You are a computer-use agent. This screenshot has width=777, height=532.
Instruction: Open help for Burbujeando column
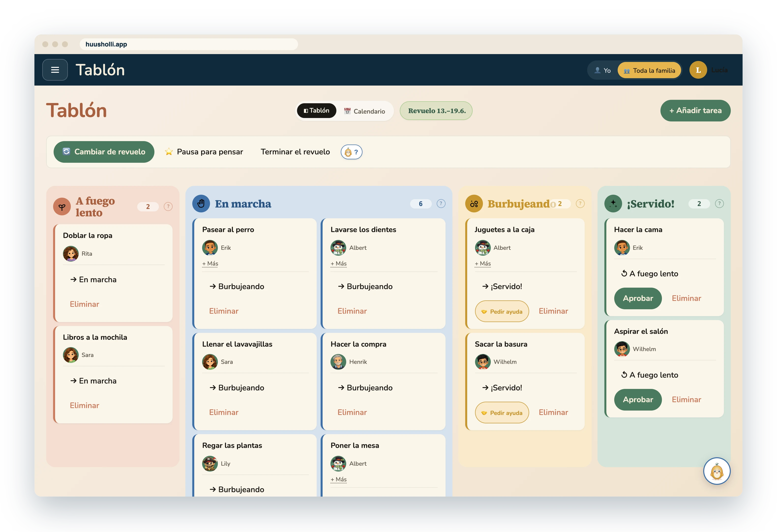pyautogui.click(x=580, y=204)
